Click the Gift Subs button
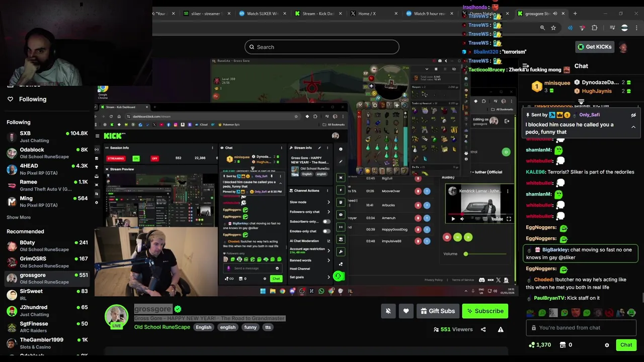The image size is (644, 362). point(438,311)
